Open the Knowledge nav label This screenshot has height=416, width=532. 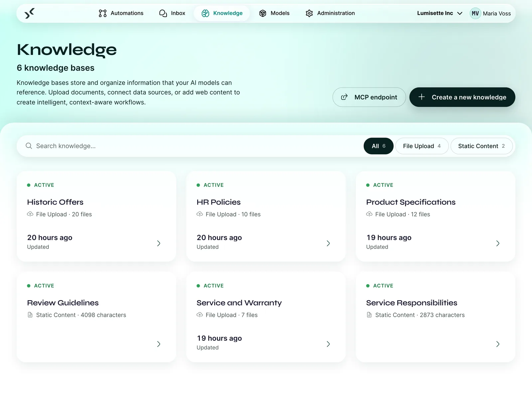tap(228, 13)
